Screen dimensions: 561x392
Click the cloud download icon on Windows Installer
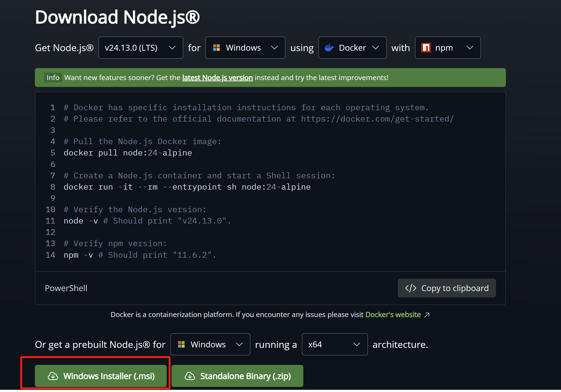point(53,376)
